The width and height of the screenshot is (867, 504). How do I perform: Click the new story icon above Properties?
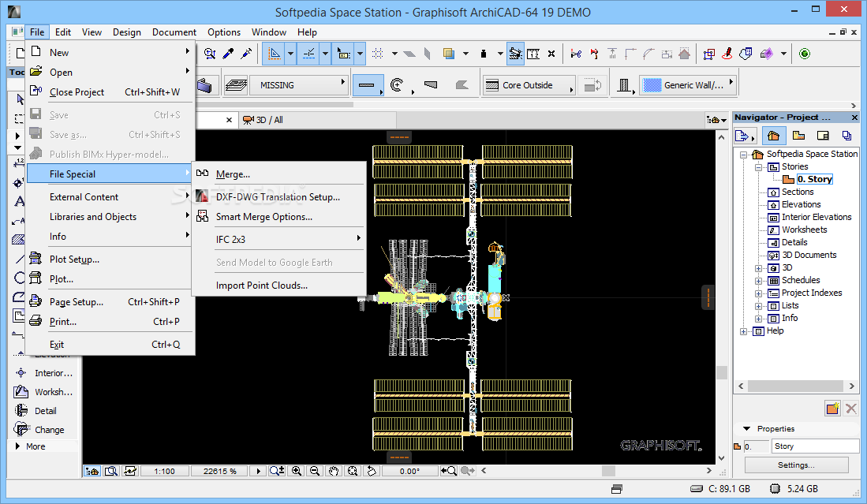pyautogui.click(x=833, y=409)
